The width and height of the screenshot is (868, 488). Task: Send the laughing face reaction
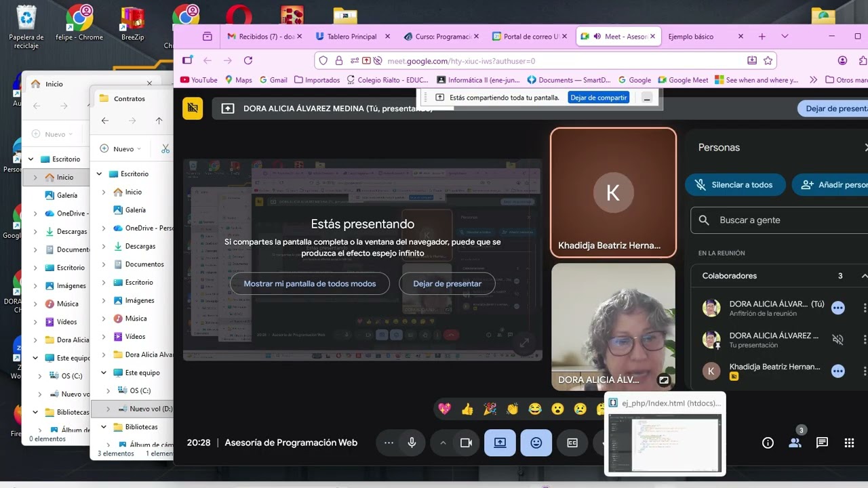535,409
